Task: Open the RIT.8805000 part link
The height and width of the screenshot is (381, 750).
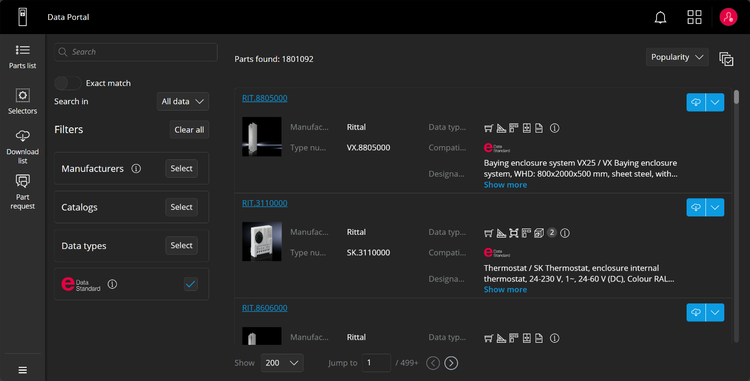Action: pyautogui.click(x=265, y=98)
